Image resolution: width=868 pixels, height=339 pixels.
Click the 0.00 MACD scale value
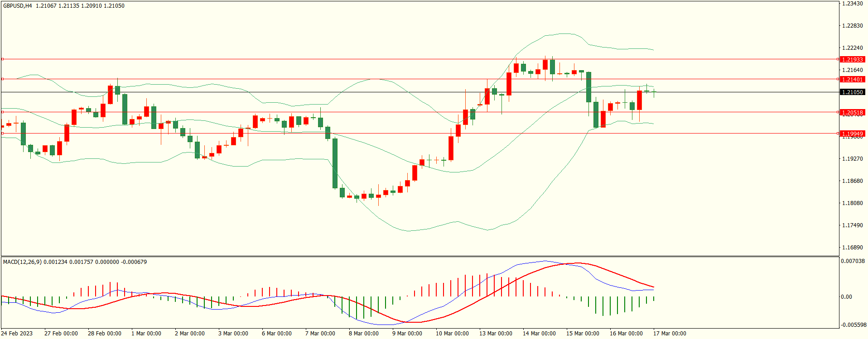click(846, 297)
